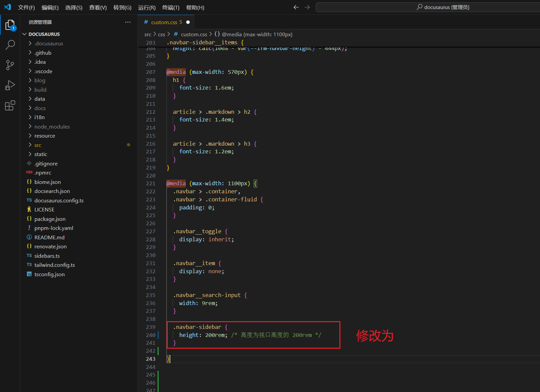This screenshot has width=540, height=392.
Task: Click the '.navbar__search-input' selector
Action: 207,295
